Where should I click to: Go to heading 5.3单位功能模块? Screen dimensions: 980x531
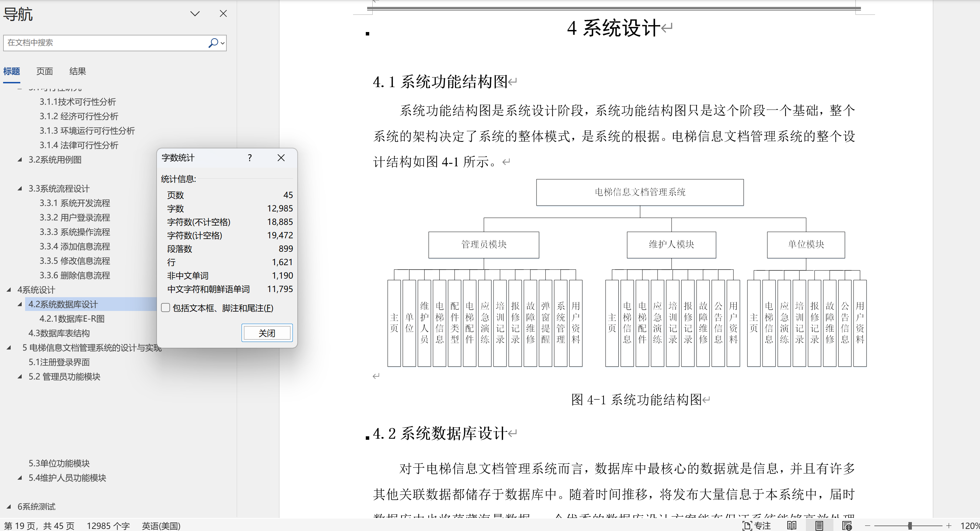tap(59, 463)
